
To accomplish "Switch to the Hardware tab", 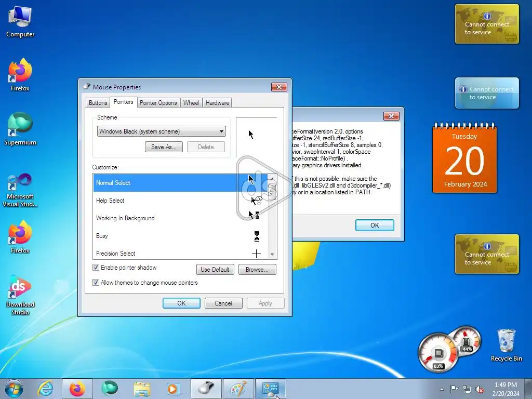I will [x=217, y=103].
